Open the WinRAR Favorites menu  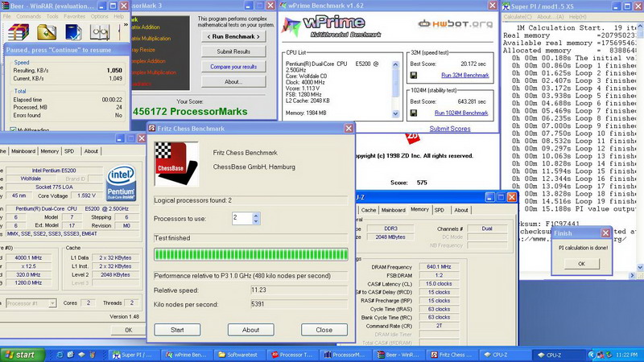(x=74, y=16)
